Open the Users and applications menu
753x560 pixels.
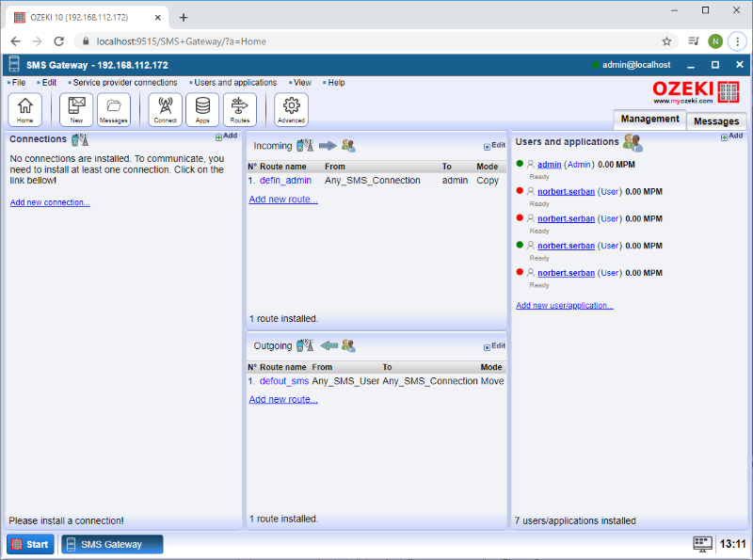click(233, 83)
